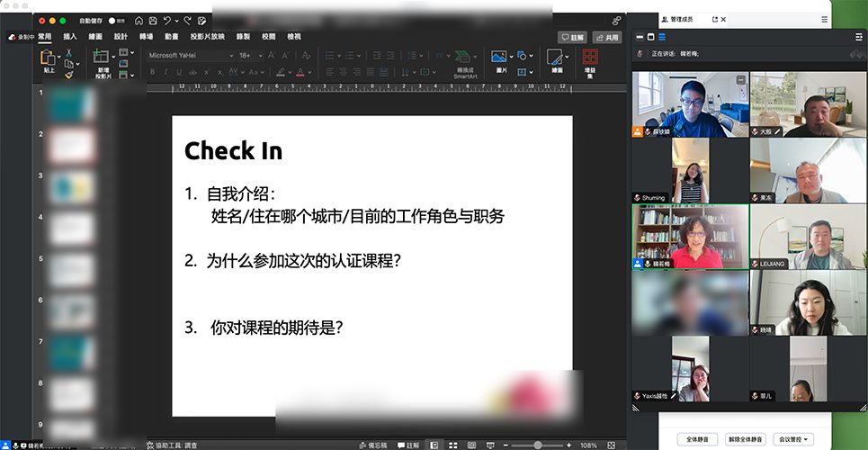The image size is (868, 450).
Task: Toggle the 自動儲存 autosave switch
Action: click(x=116, y=20)
